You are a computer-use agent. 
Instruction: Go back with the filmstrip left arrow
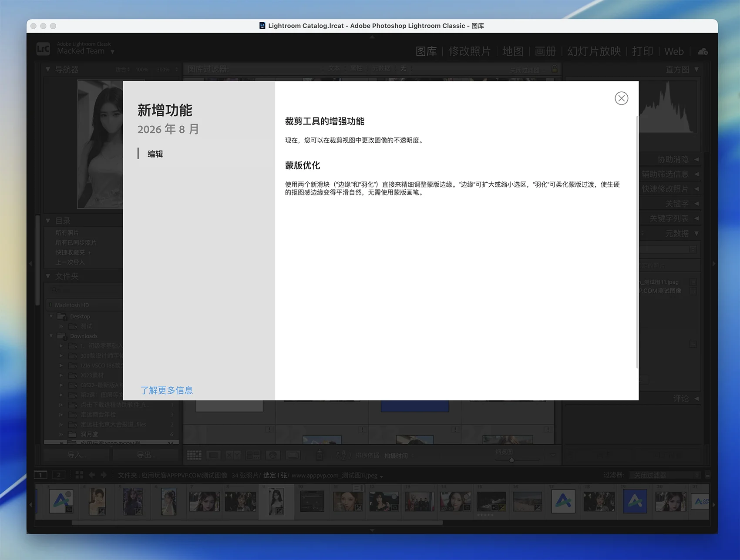[x=92, y=475]
